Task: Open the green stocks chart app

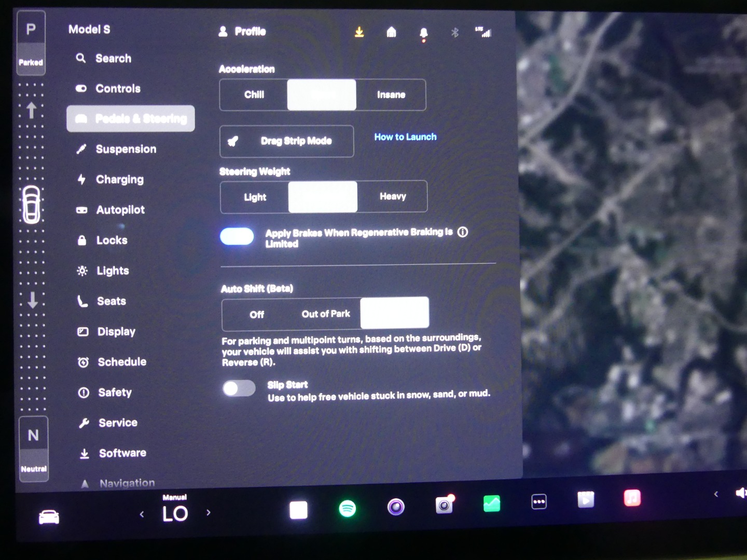Action: (x=491, y=503)
